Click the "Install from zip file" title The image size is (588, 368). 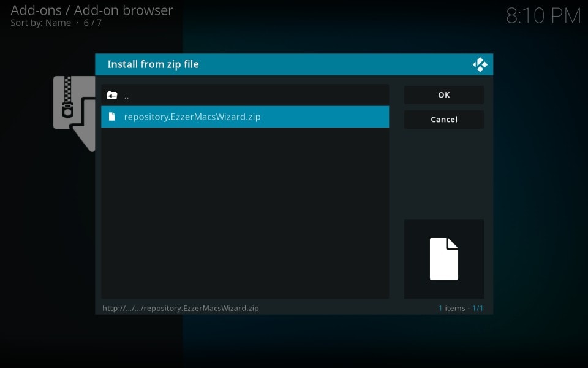(x=153, y=64)
